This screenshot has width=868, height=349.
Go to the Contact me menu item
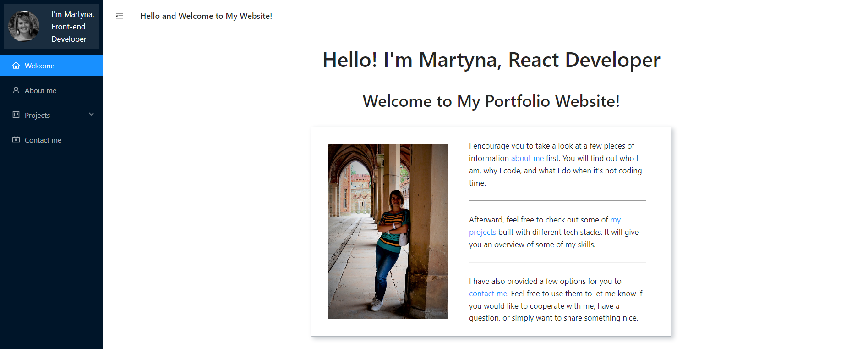[x=51, y=140]
